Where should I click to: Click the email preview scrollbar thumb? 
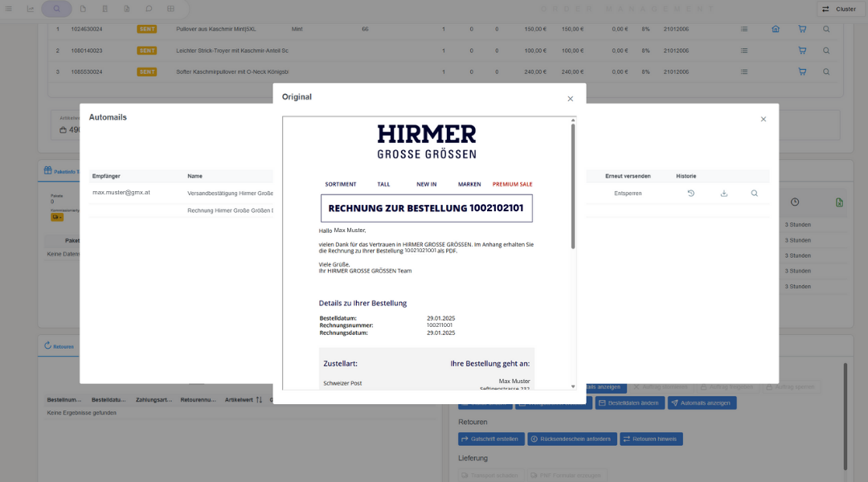[573, 186]
